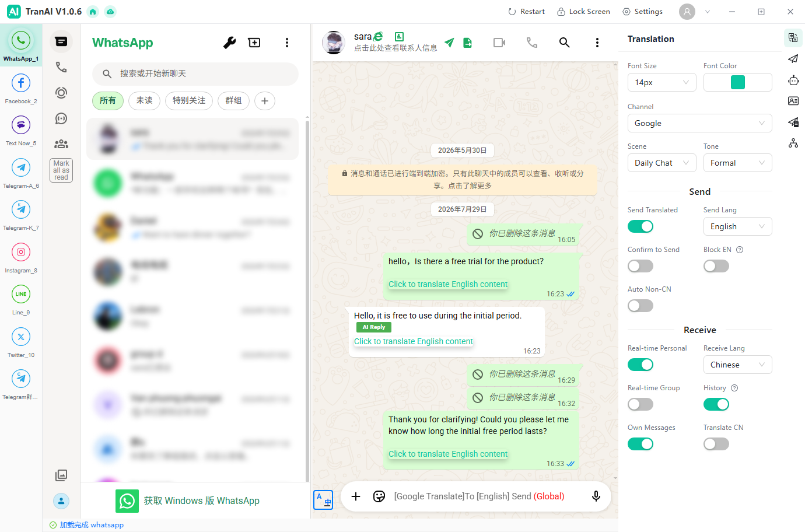Open the Channel dropdown showing Google

click(x=700, y=123)
